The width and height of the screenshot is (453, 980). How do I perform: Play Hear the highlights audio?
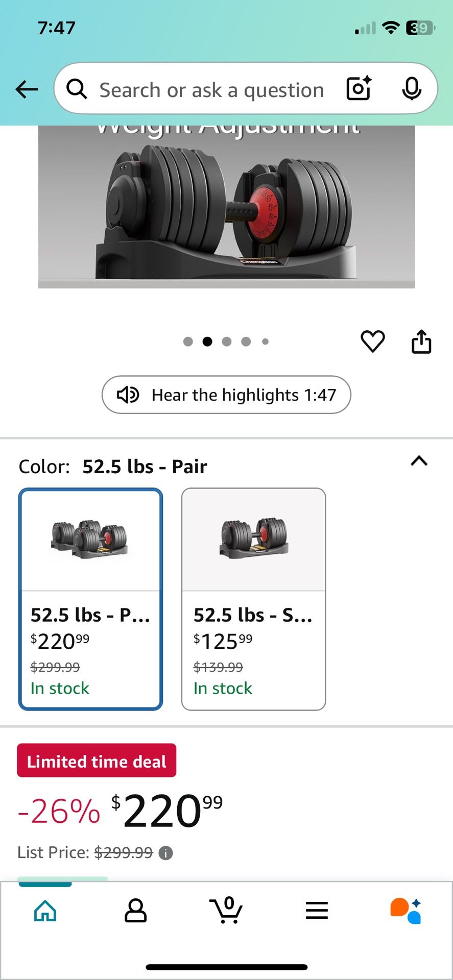coord(226,395)
